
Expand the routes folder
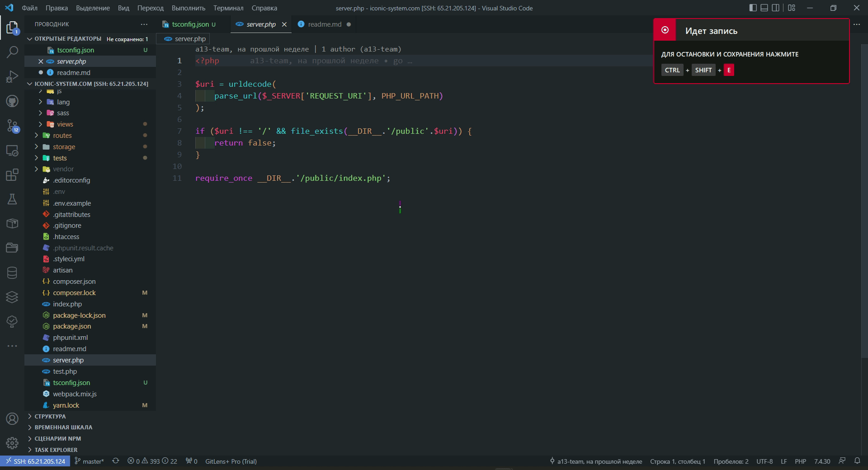pyautogui.click(x=62, y=136)
